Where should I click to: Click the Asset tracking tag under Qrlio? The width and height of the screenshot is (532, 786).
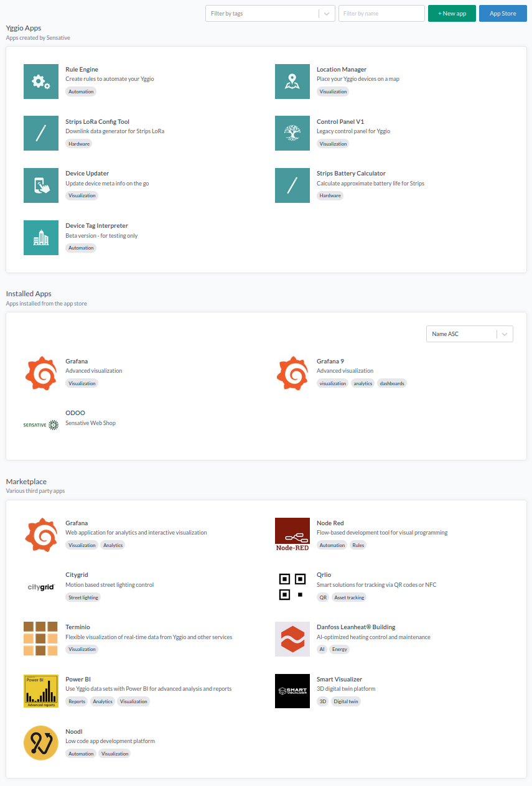click(349, 597)
